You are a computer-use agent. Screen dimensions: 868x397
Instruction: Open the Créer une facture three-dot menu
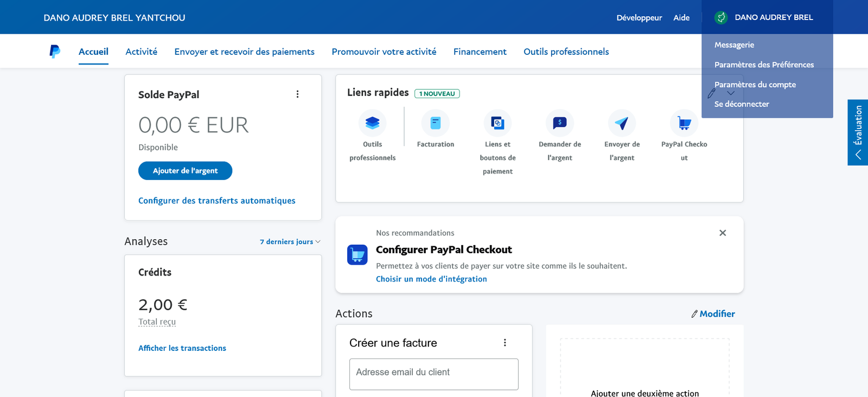pos(505,343)
